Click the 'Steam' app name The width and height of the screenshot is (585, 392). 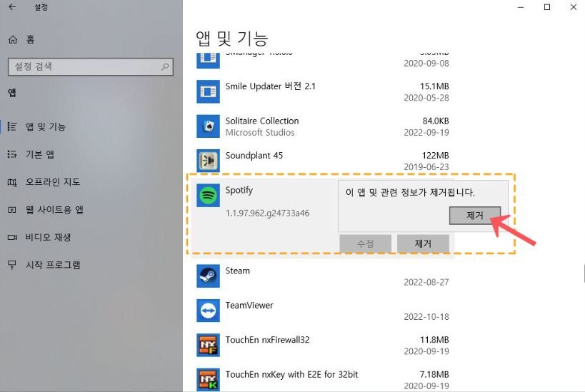tap(238, 271)
